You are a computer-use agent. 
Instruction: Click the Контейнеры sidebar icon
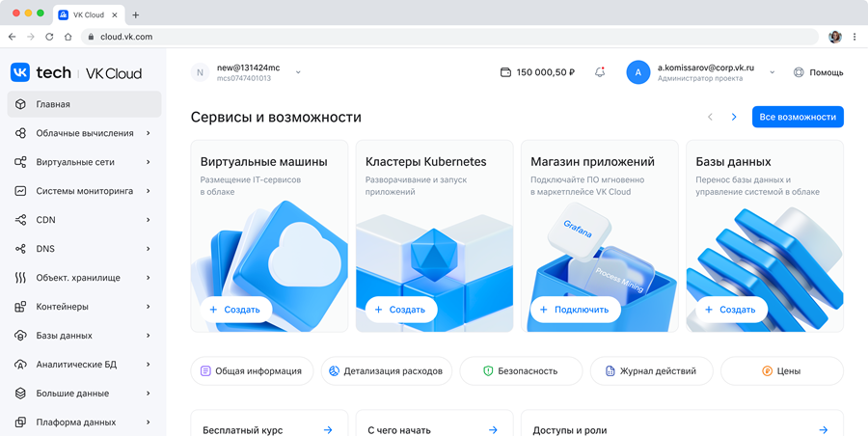click(20, 307)
